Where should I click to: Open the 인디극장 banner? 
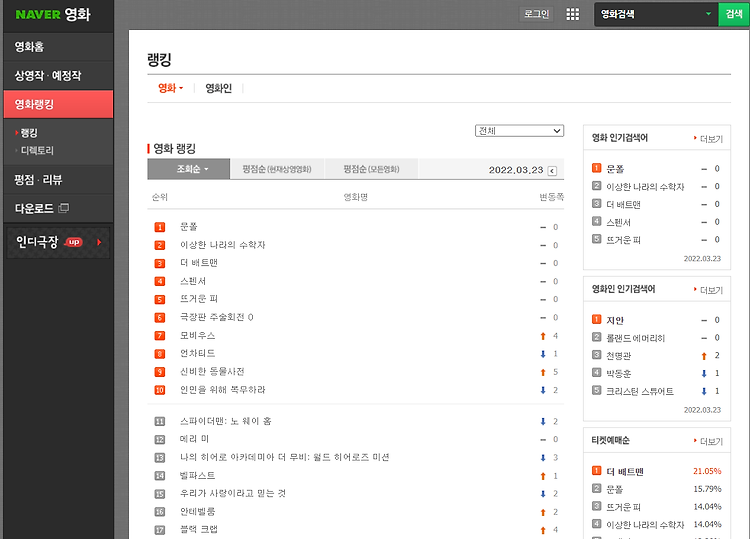coord(58,242)
